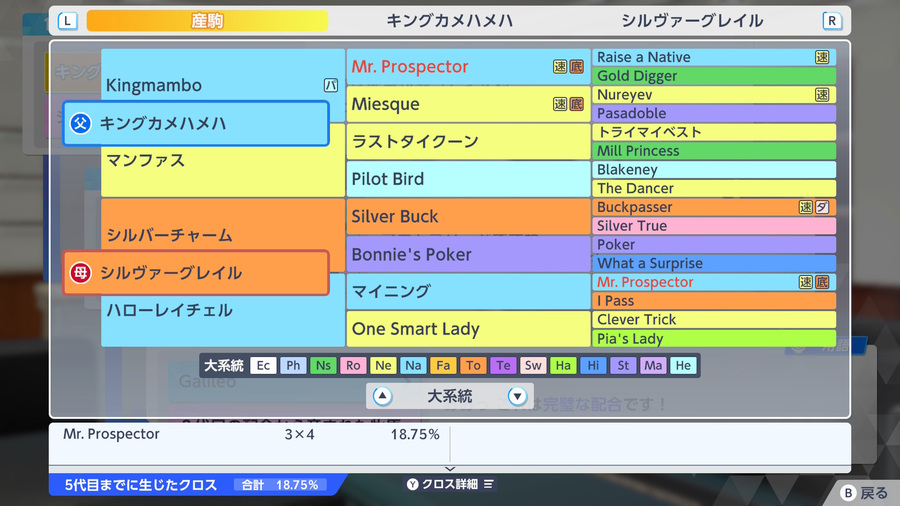Select the Pasadoble pedigree cell
900x506 pixels.
click(x=714, y=113)
